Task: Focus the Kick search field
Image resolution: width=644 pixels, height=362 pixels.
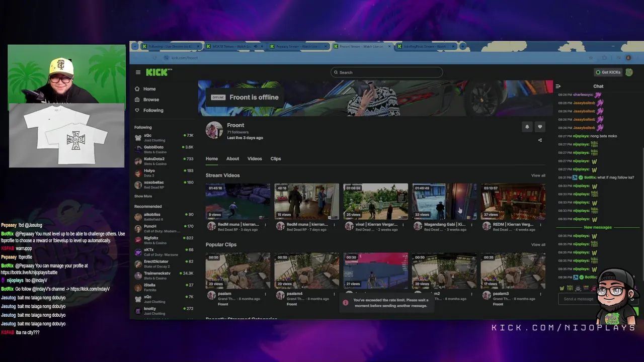Action: (386, 72)
